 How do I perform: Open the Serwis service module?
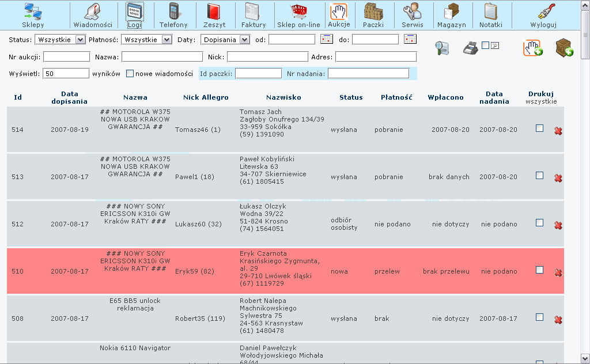coord(413,16)
